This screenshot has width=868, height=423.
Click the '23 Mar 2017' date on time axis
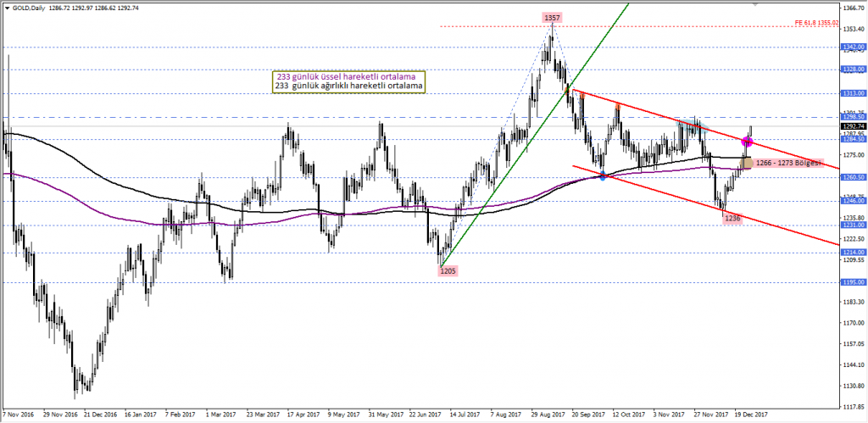tap(264, 415)
